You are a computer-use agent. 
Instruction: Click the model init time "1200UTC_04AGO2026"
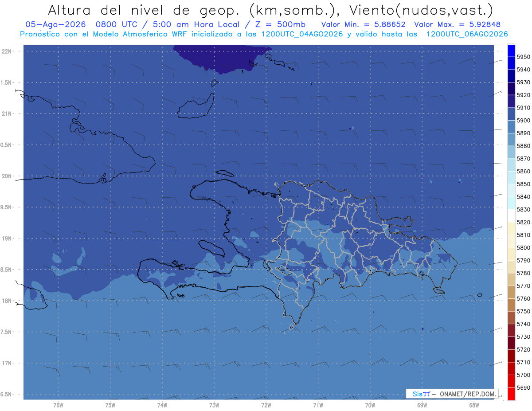tap(302, 34)
